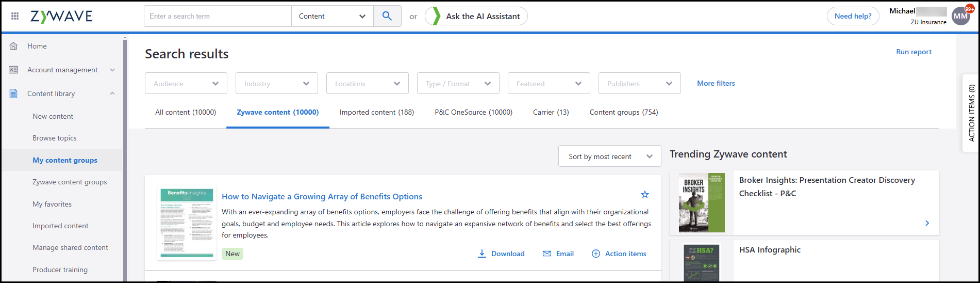980x283 pixels.
Task: Open How to Navigate Benefits Options article
Action: point(322,196)
